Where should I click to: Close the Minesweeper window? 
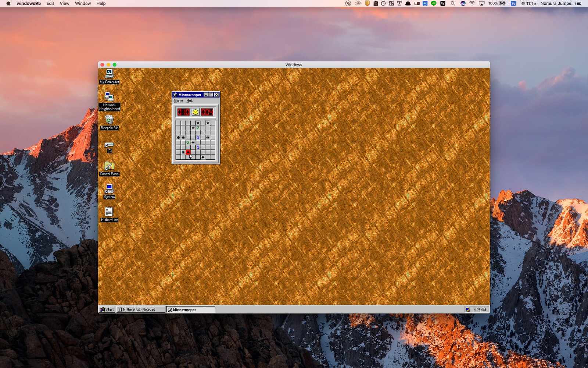tap(217, 95)
